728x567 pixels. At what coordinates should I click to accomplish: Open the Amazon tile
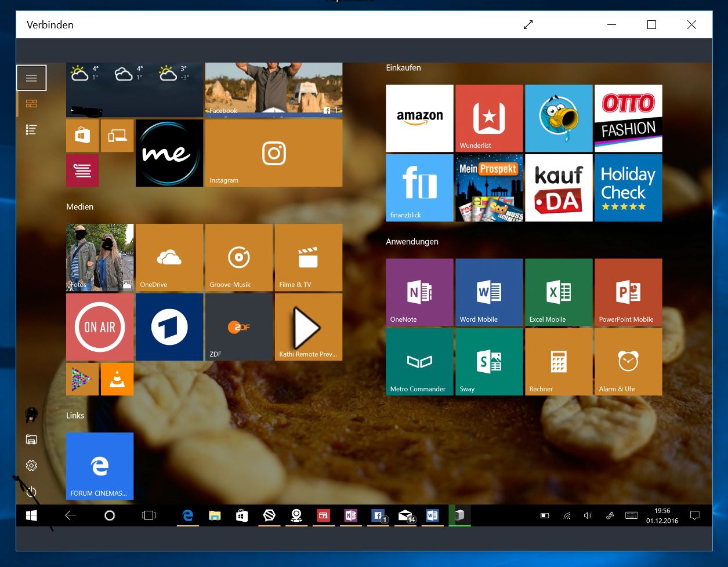tap(419, 118)
